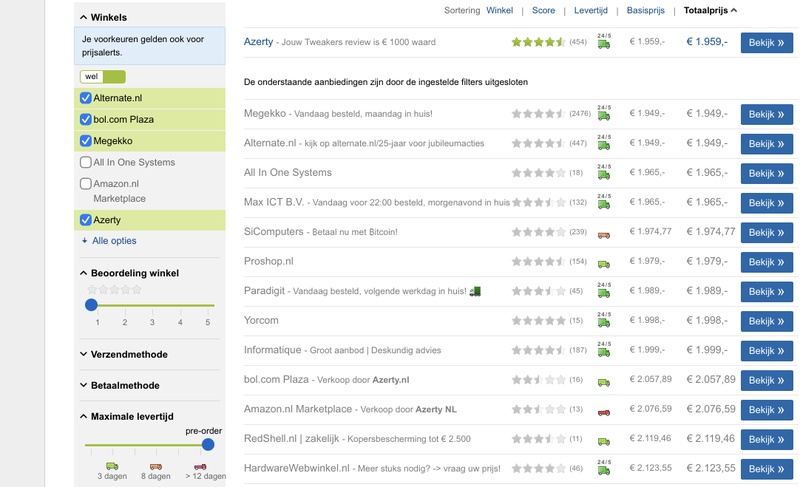Uncheck the Megekko shop checkbox

point(86,141)
